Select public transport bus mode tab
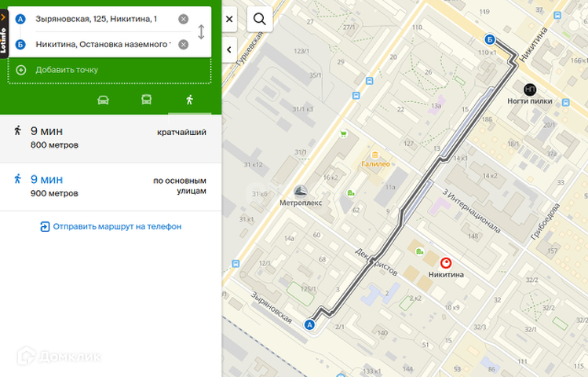This screenshot has width=588, height=377. tap(146, 100)
